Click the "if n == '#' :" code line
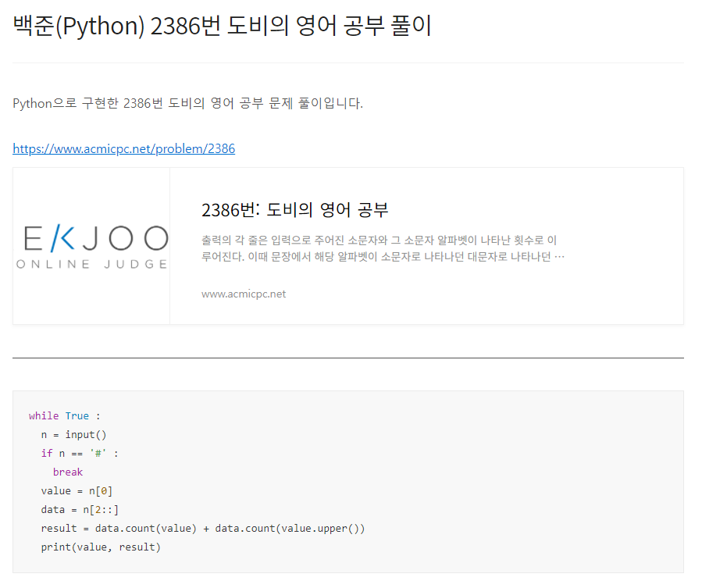Viewport: 702px width, 588px height. (x=80, y=454)
